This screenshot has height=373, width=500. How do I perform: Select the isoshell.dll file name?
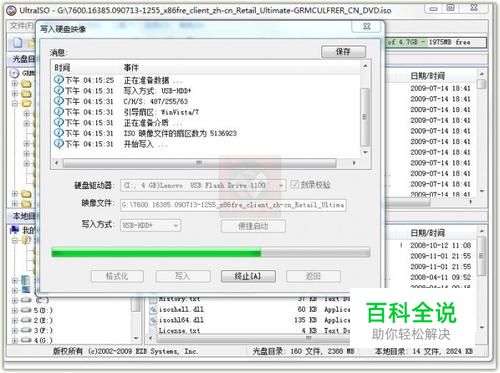click(181, 310)
